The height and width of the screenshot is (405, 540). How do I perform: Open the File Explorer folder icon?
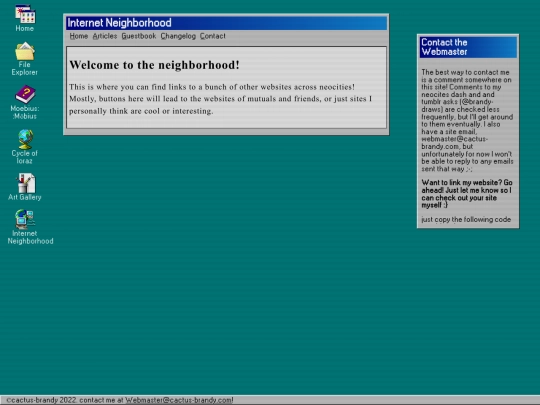(x=24, y=59)
